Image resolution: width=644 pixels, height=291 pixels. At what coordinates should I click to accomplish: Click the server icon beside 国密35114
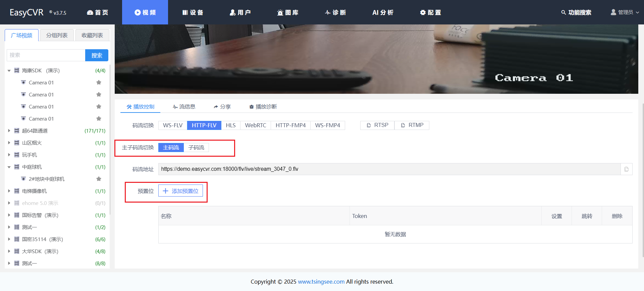(x=17, y=239)
